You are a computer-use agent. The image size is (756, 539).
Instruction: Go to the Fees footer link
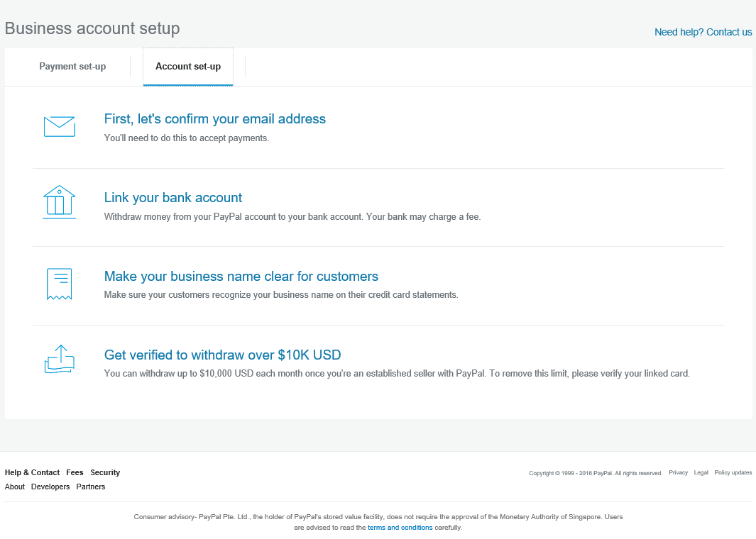[x=75, y=472]
